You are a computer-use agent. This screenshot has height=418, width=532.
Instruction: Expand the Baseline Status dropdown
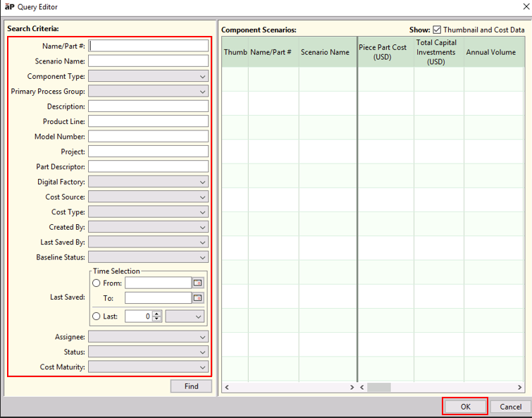coord(148,257)
